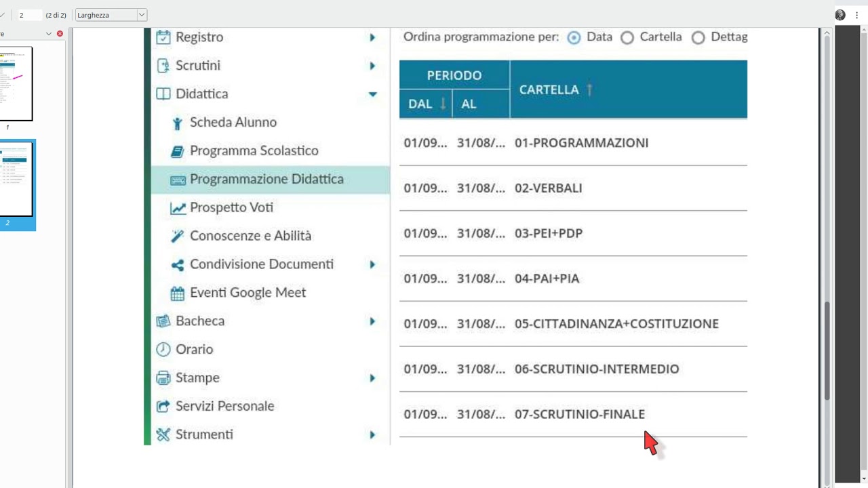Collapse the Didattica section arrow
868x488 pixels.
click(372, 94)
